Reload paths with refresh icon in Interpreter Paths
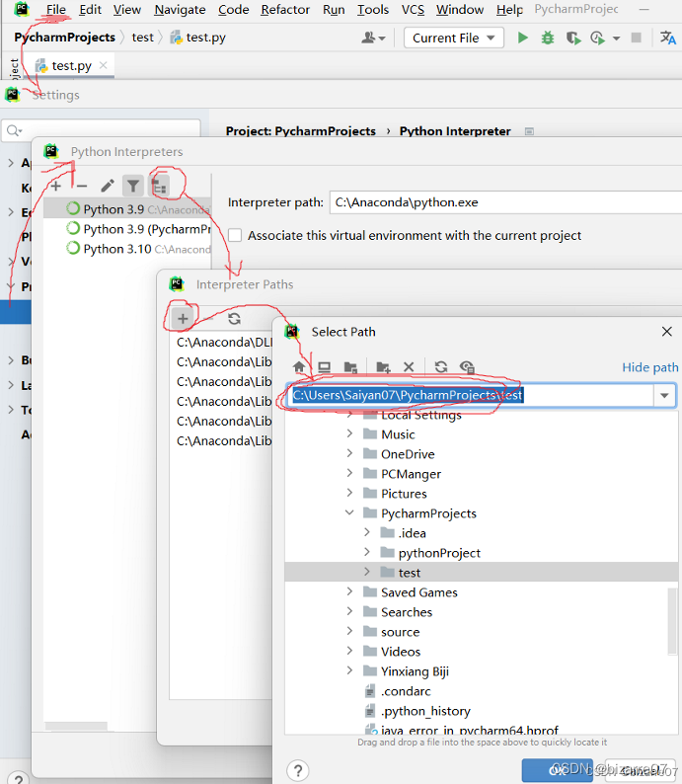This screenshot has width=682, height=784. tap(234, 319)
